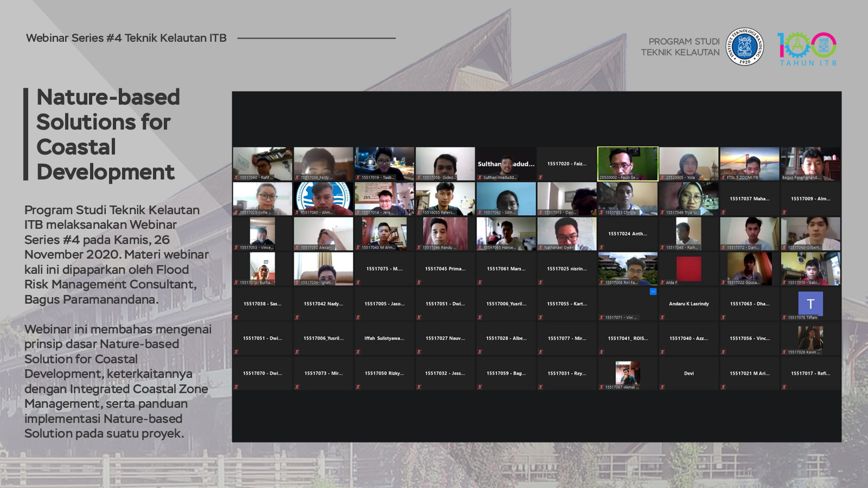Select the FTSL 5 ZOOM ITB video tile

[749, 163]
